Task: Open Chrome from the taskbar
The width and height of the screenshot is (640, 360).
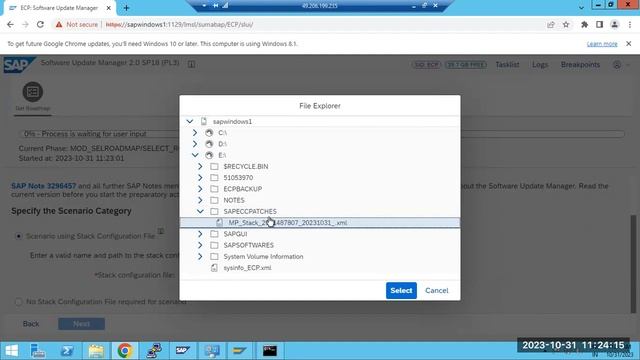Action: point(125,351)
